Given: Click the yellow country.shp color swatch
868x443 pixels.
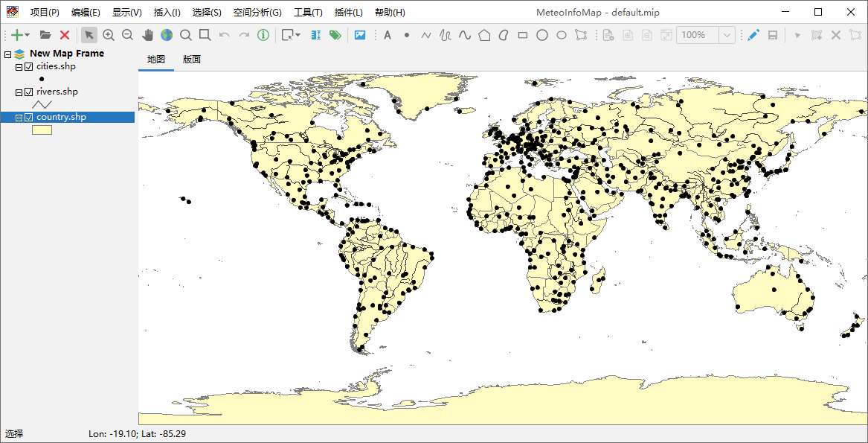Looking at the screenshot, I should [42, 130].
